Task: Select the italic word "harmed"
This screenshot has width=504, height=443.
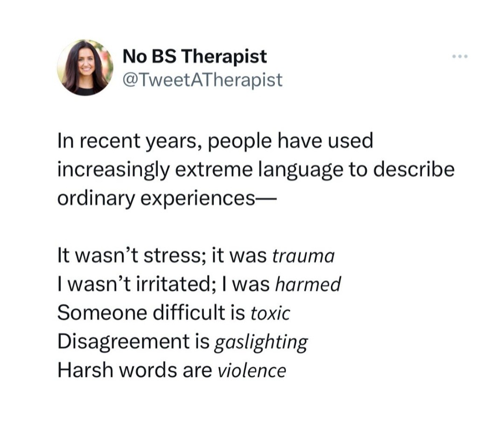Action: [308, 284]
